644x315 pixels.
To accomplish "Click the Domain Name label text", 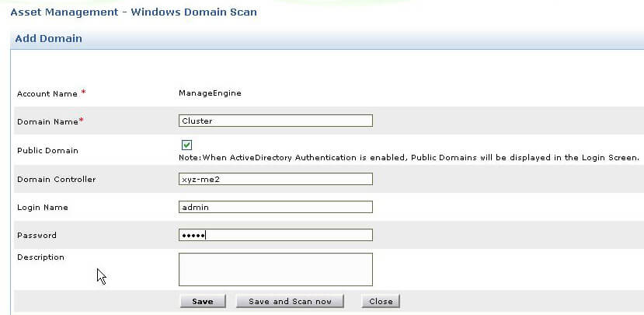I will (47, 121).
